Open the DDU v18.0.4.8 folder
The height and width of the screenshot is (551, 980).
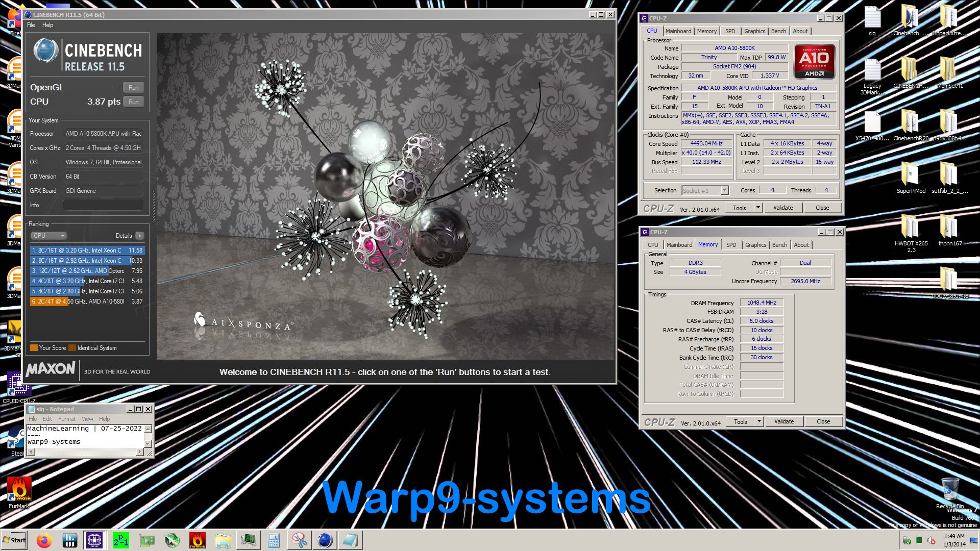[x=949, y=283]
